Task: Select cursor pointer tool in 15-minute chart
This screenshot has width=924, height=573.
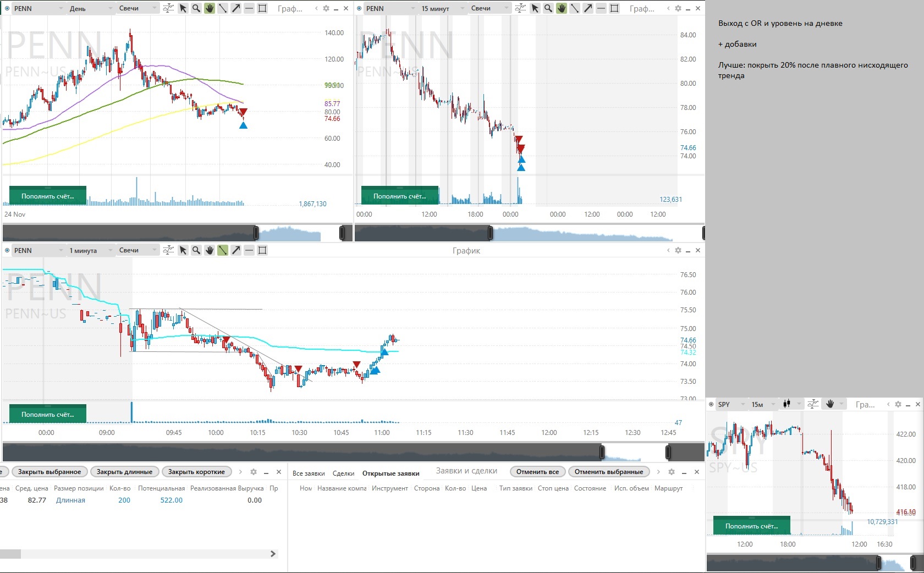Action: [535, 8]
